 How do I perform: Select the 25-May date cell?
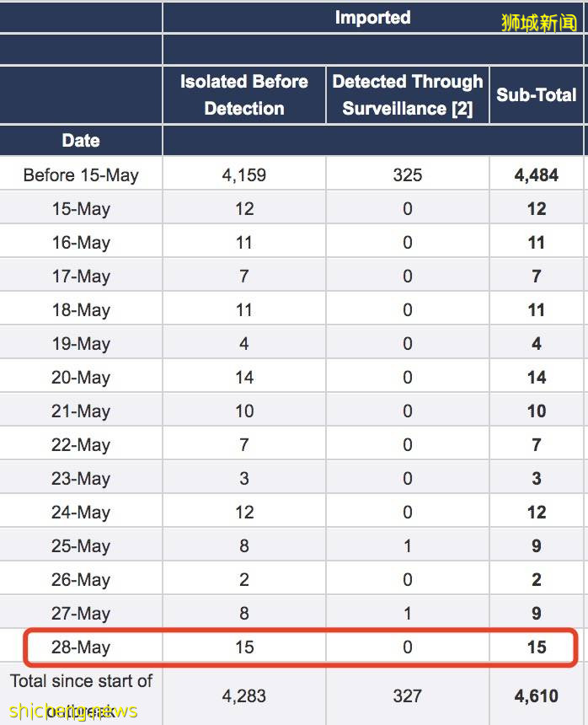pos(81,546)
